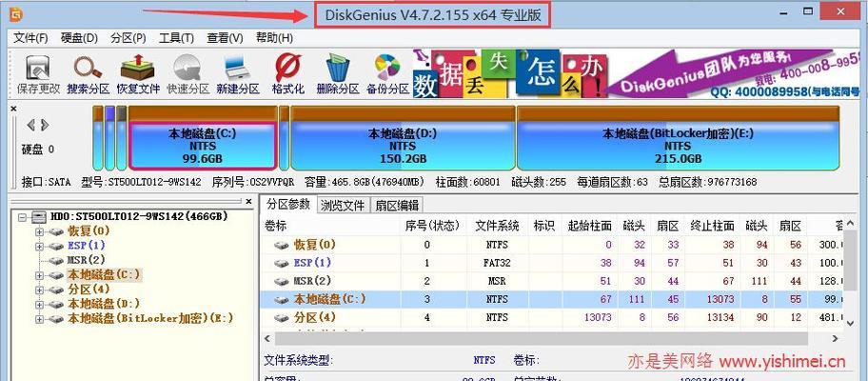Click the FAT32 file system cell
This screenshot has height=381, width=868.
[x=497, y=263]
